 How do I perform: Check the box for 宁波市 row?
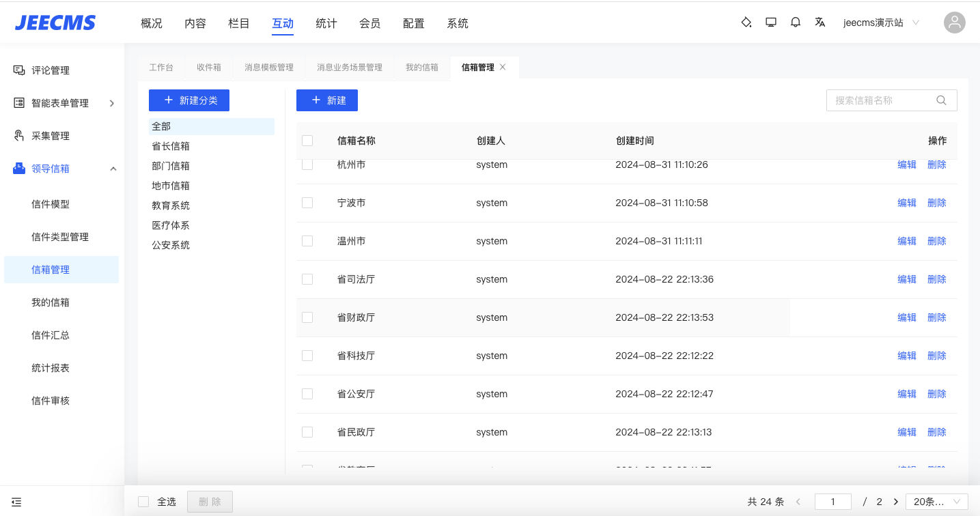[307, 203]
